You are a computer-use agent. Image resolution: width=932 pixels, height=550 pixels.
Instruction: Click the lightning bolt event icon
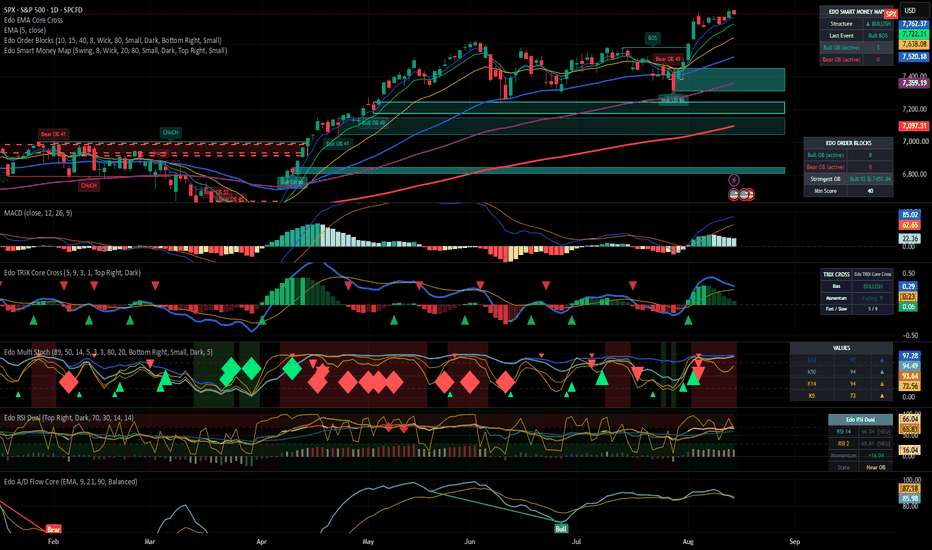tap(734, 180)
